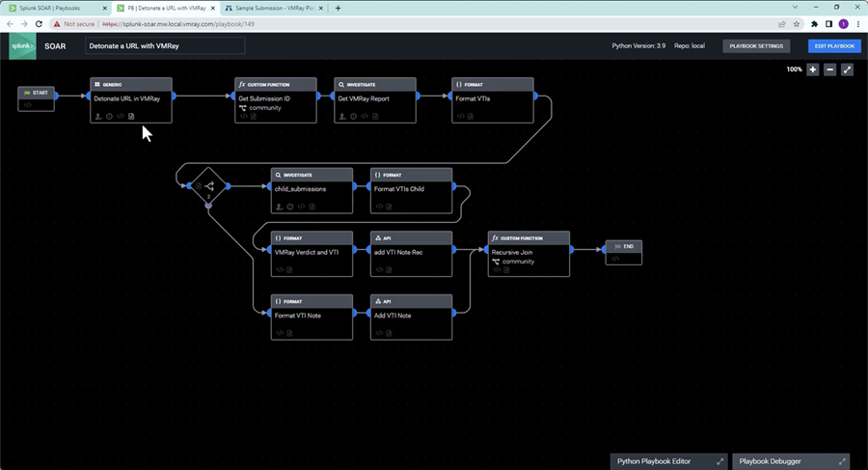This screenshot has height=470, width=868.
Task: Zoom out the canvas with minus button
Action: pos(829,69)
